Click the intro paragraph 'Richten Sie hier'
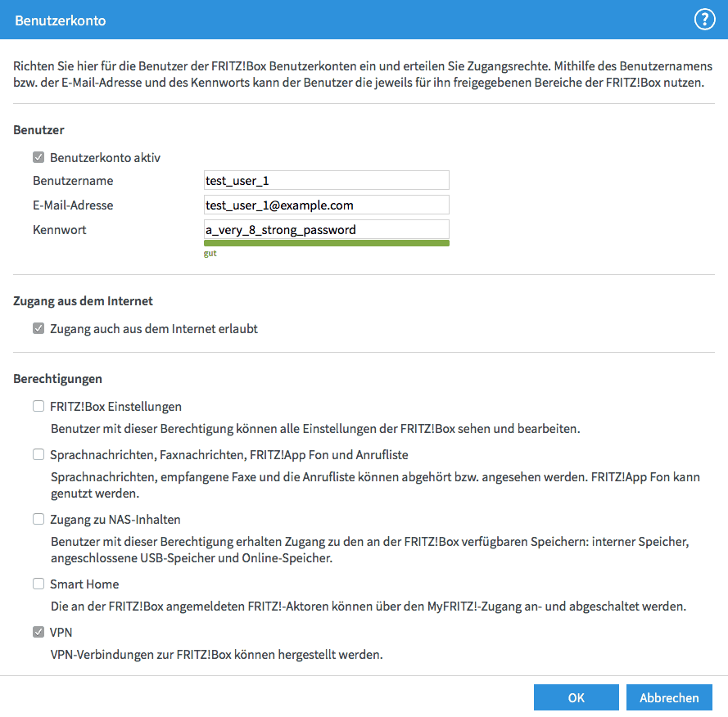Viewport: 728px width, 717px height. coord(363,74)
